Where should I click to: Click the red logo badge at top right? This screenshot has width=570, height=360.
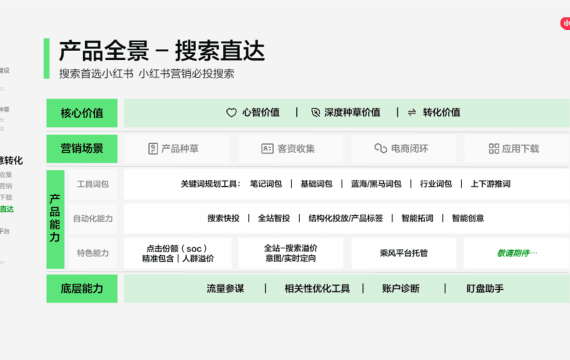[565, 23]
